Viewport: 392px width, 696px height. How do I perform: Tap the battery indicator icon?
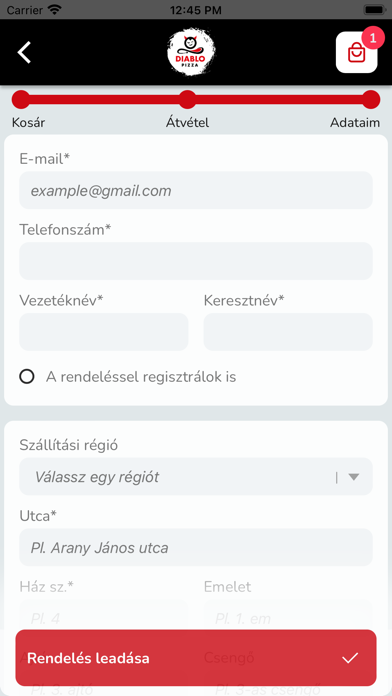coord(375,10)
